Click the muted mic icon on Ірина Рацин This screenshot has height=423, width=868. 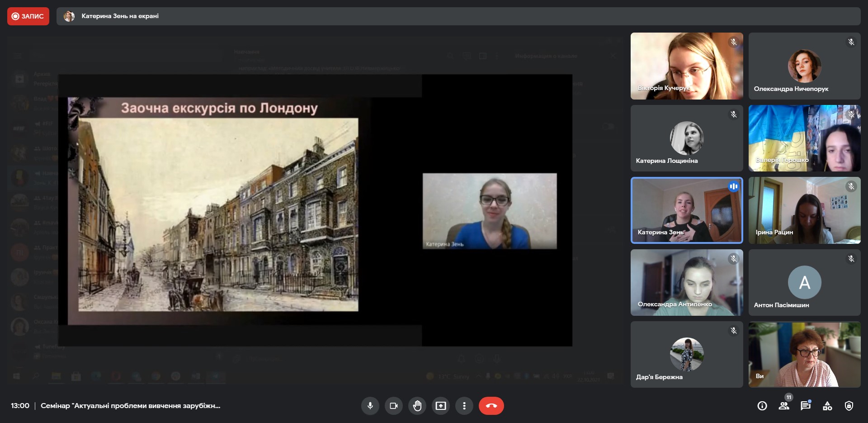851,186
